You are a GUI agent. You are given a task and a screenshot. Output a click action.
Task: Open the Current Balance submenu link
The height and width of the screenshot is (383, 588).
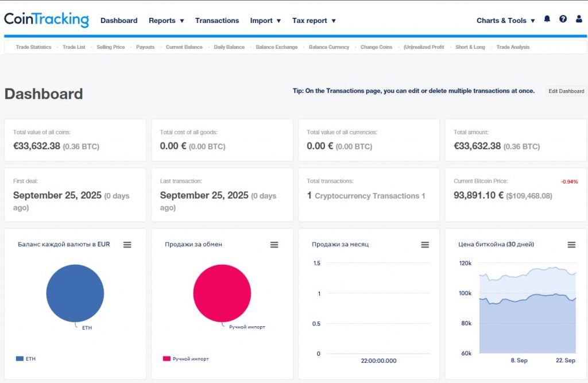[184, 47]
